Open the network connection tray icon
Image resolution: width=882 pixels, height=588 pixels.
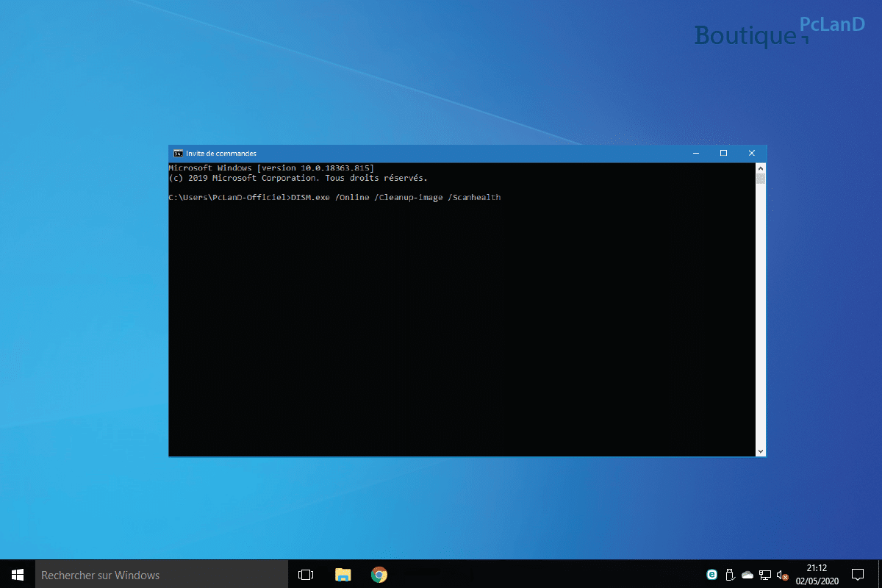pos(765,574)
